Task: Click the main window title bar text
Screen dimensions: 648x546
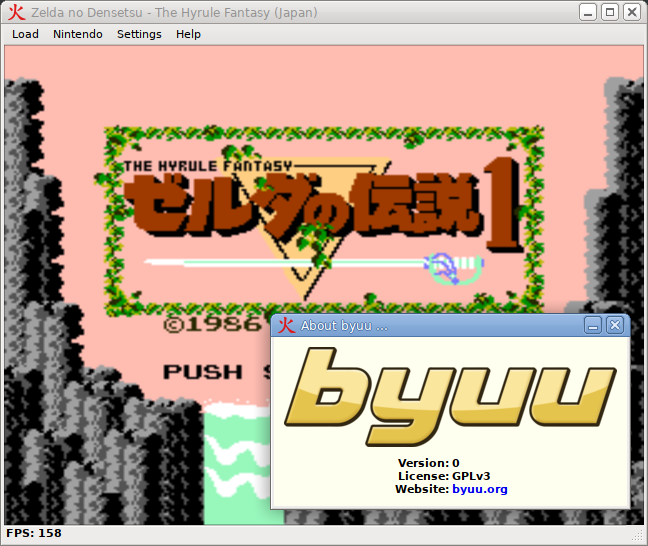Action: click(174, 13)
